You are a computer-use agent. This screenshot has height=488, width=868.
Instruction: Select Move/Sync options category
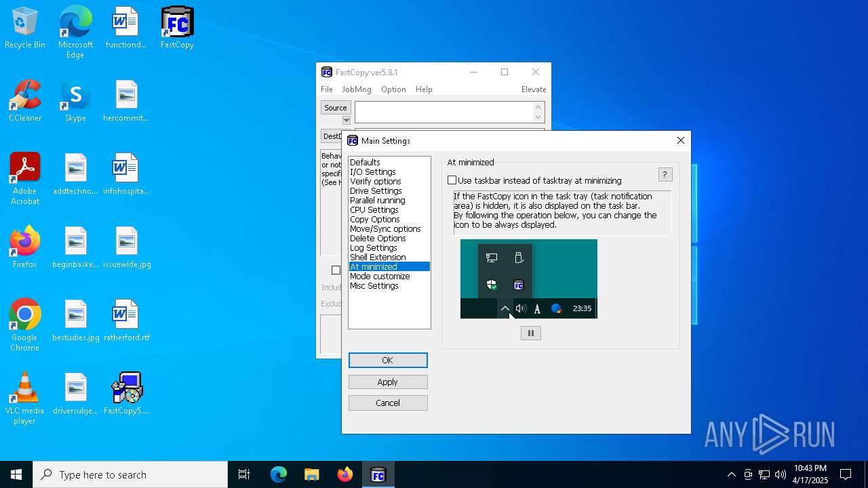click(389, 229)
